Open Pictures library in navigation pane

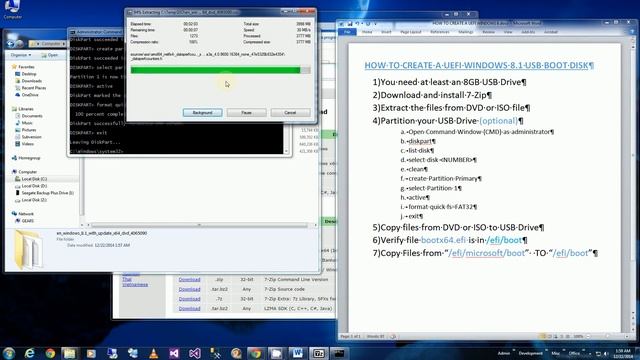point(29,130)
